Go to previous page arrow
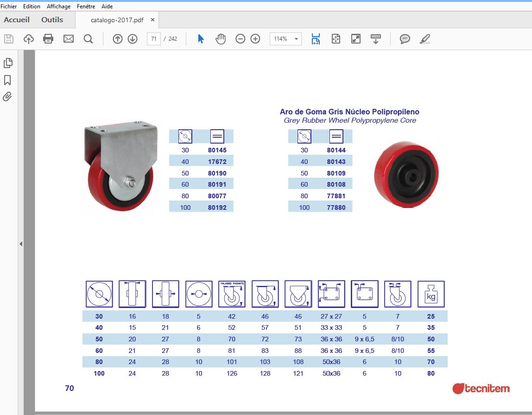The height and width of the screenshot is (415, 532). coord(117,39)
